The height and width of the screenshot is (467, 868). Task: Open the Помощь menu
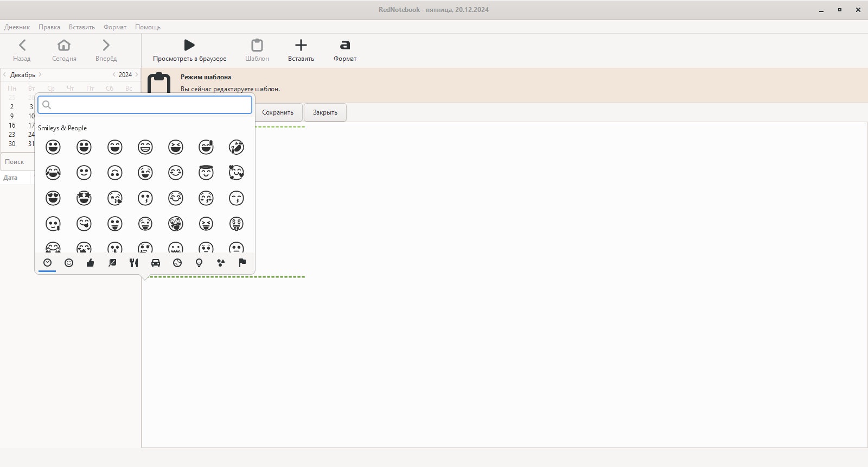tap(148, 27)
